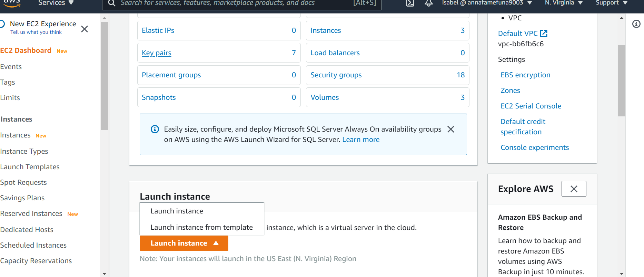Close the Explore AWS panel
The image size is (644, 277).
tap(574, 189)
